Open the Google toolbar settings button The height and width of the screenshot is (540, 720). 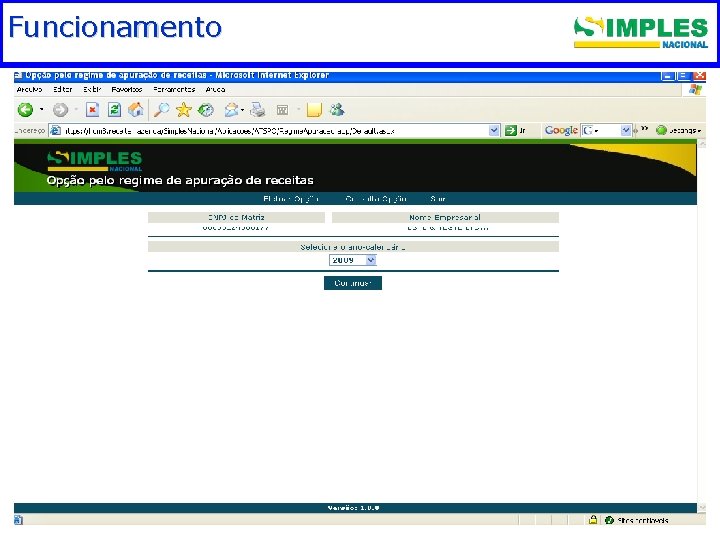[679, 130]
